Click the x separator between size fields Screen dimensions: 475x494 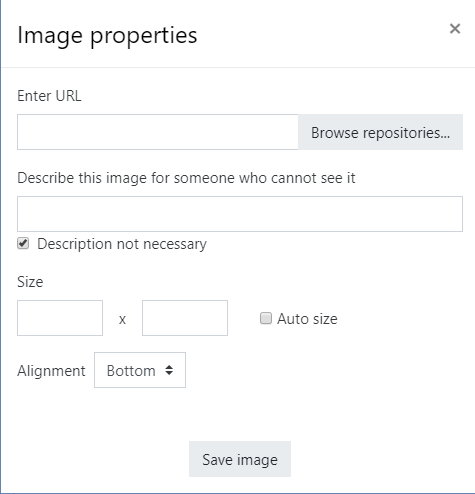click(122, 320)
